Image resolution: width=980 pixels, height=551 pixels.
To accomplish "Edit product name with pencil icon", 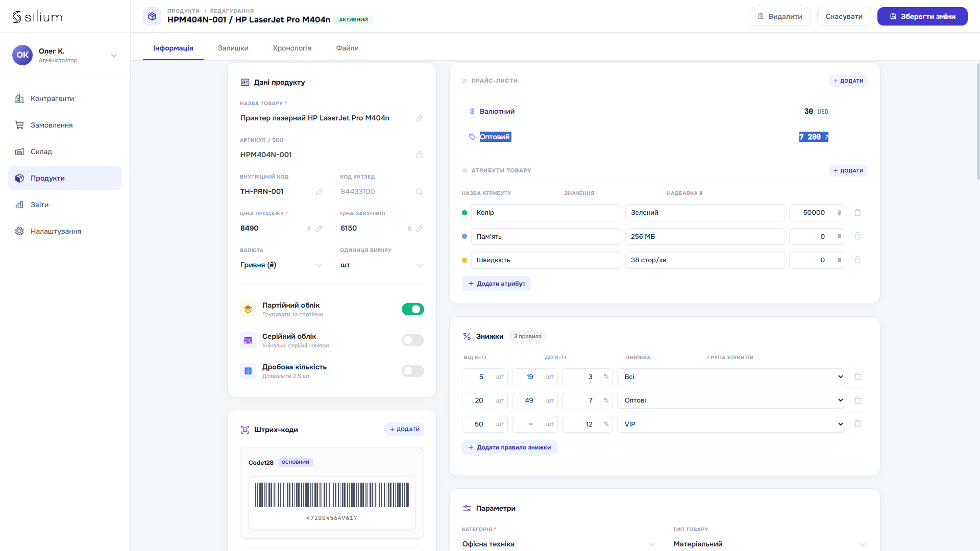I will click(420, 118).
